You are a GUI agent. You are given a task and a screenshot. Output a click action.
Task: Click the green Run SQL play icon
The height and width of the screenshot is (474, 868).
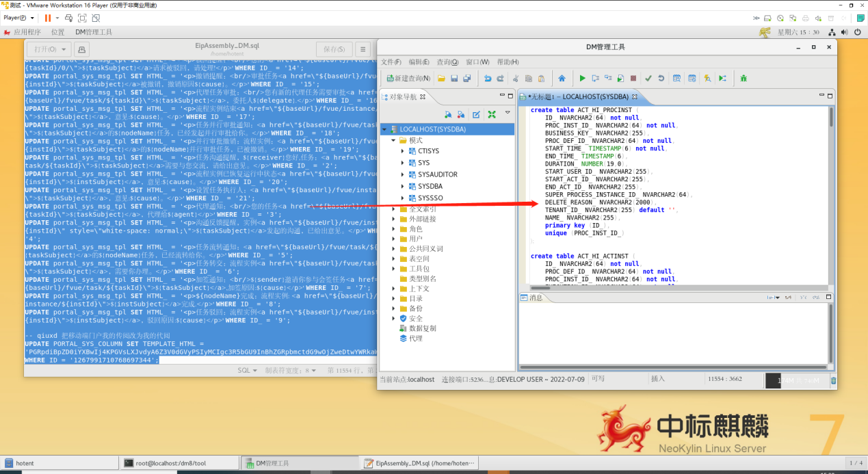(583, 79)
